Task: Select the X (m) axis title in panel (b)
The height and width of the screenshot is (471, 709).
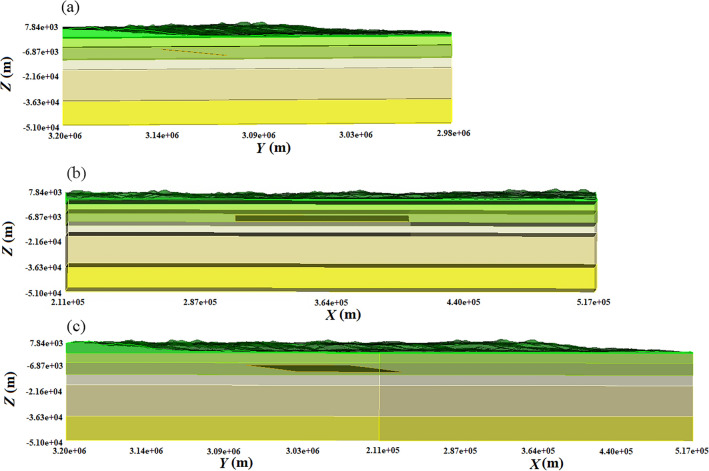Action: (343, 315)
